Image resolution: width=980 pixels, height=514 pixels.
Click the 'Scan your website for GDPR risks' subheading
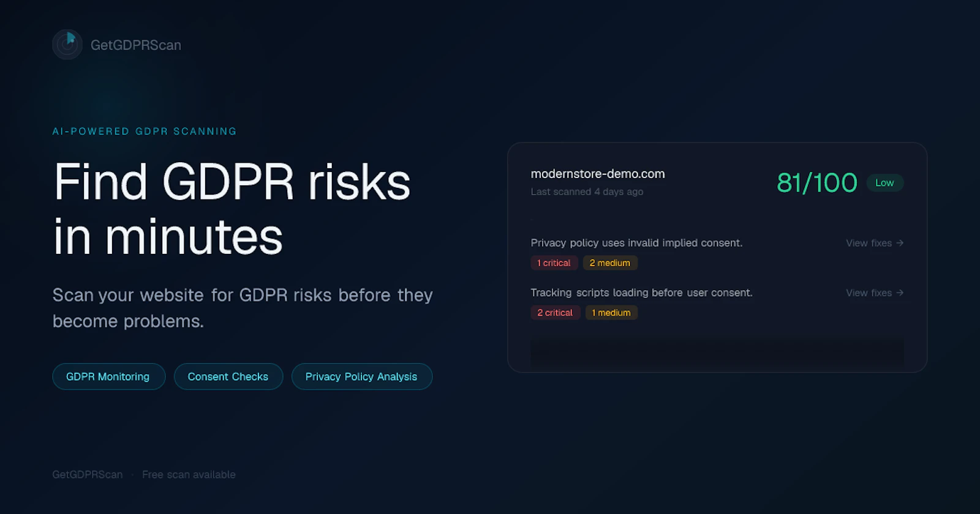coord(243,308)
